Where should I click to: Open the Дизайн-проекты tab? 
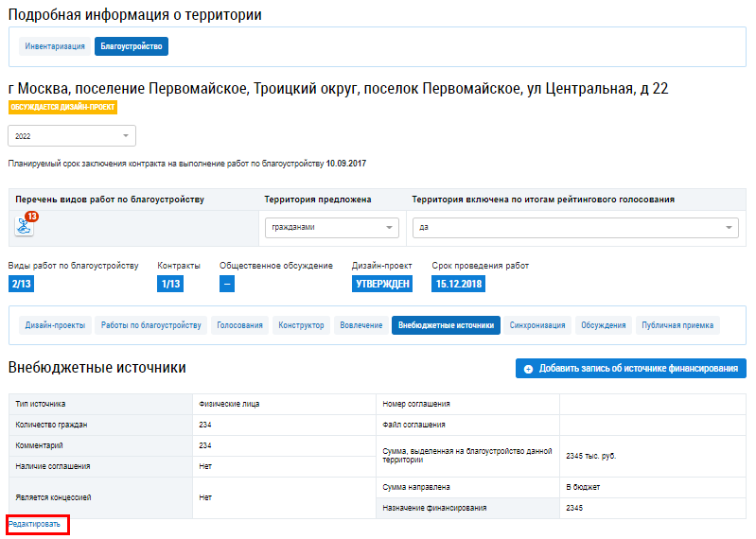click(55, 325)
